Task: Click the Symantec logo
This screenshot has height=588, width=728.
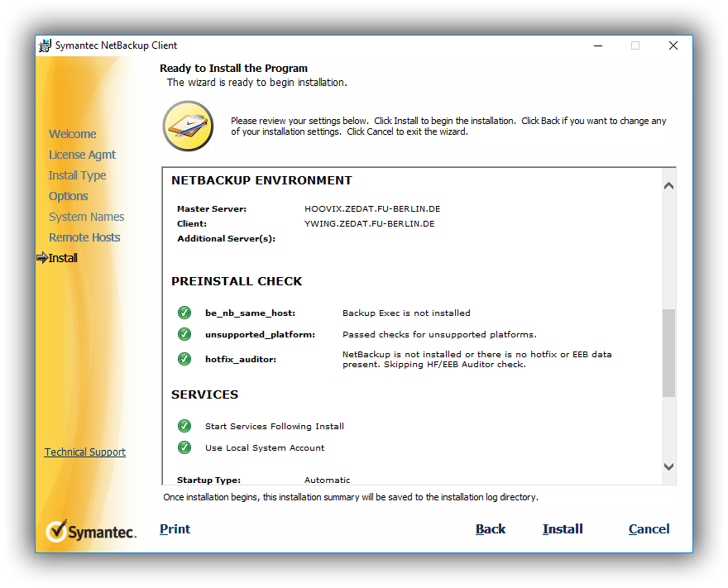Action: (x=91, y=531)
